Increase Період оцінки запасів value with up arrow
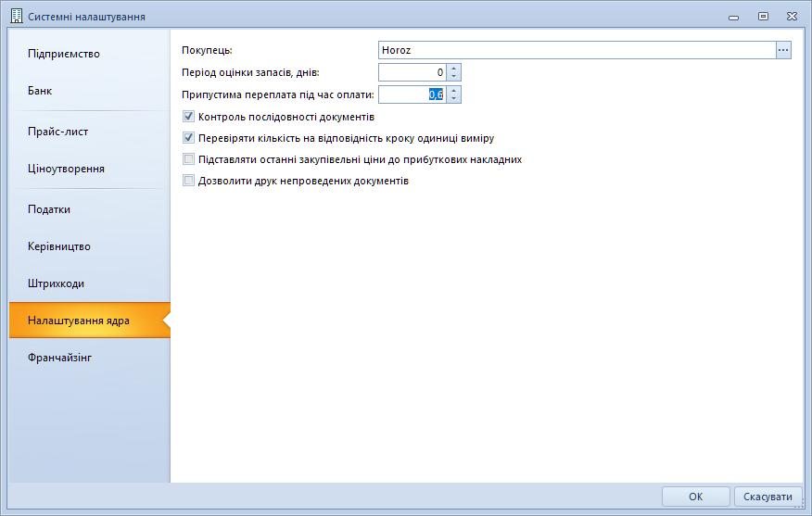The image size is (812, 516). [453, 68]
